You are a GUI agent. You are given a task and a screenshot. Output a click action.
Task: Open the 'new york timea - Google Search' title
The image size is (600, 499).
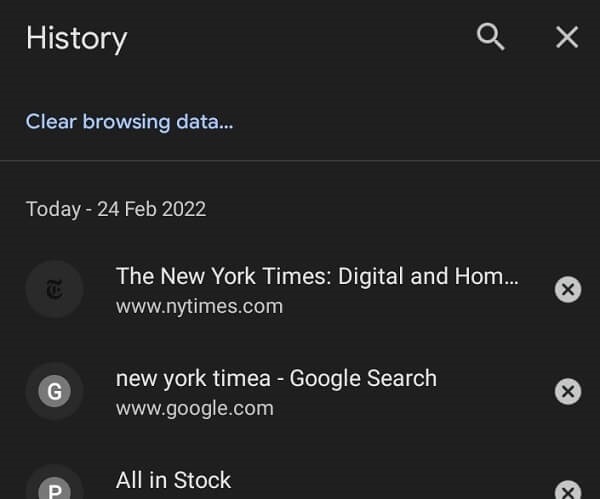point(276,379)
